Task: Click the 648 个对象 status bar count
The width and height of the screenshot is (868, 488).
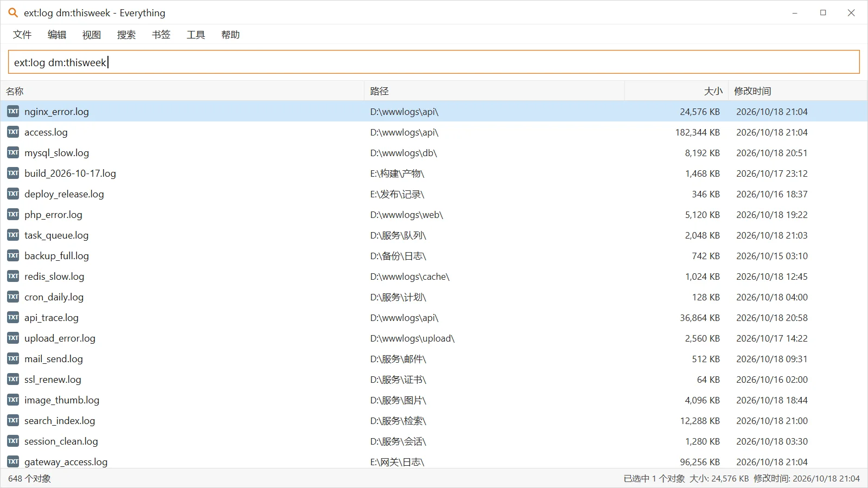Action: (x=29, y=478)
